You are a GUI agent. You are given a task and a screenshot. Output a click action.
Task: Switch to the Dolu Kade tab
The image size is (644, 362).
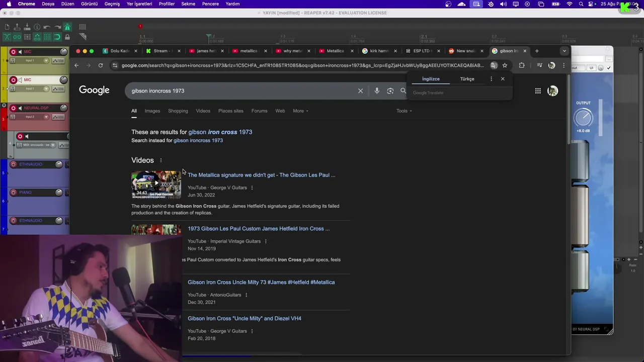120,51
